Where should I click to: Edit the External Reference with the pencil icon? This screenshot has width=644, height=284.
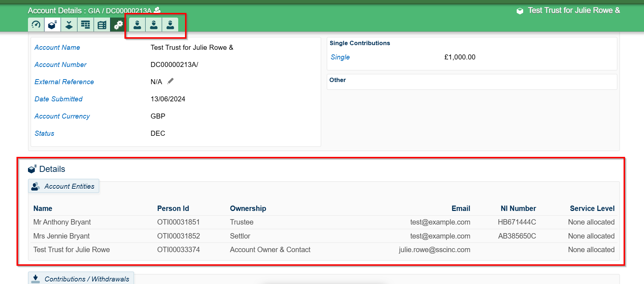click(170, 81)
